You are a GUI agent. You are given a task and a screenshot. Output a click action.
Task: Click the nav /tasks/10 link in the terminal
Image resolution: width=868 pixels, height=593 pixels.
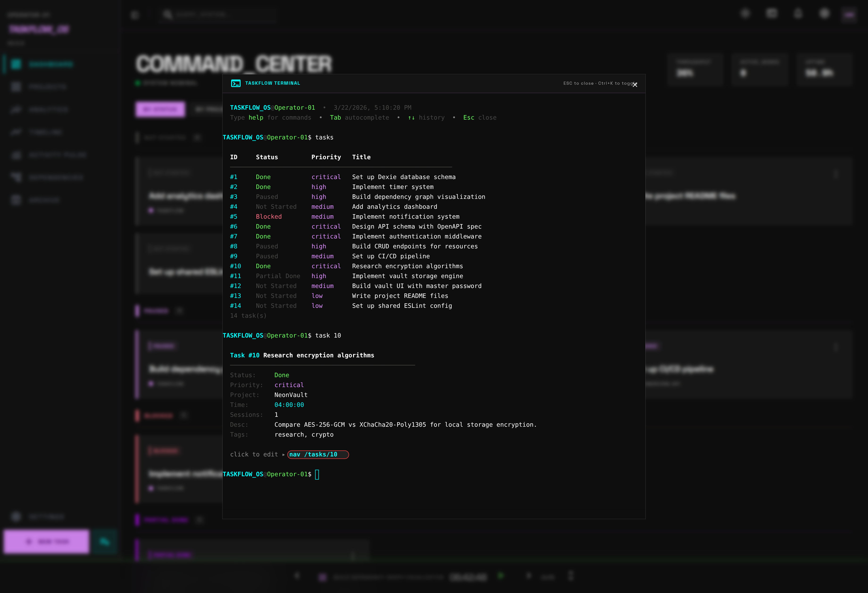pyautogui.click(x=318, y=455)
